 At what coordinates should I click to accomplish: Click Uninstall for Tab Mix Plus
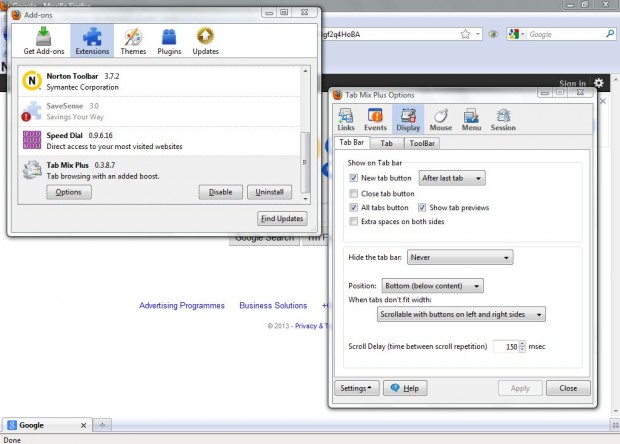point(269,192)
